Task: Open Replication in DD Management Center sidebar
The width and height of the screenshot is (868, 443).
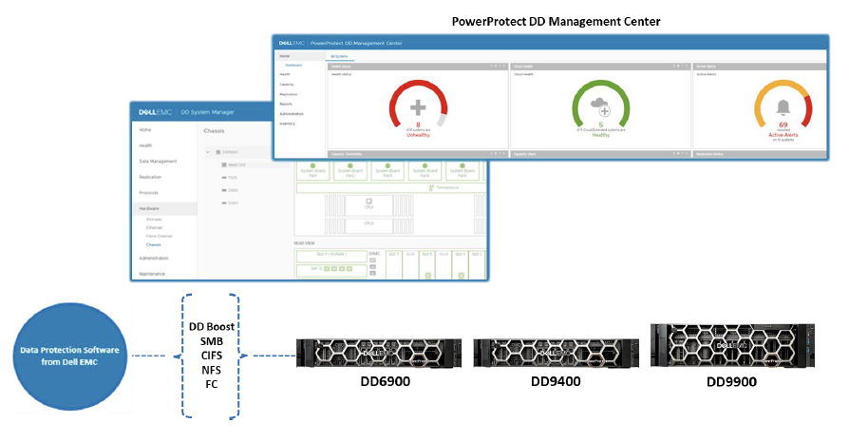Action: [289, 94]
